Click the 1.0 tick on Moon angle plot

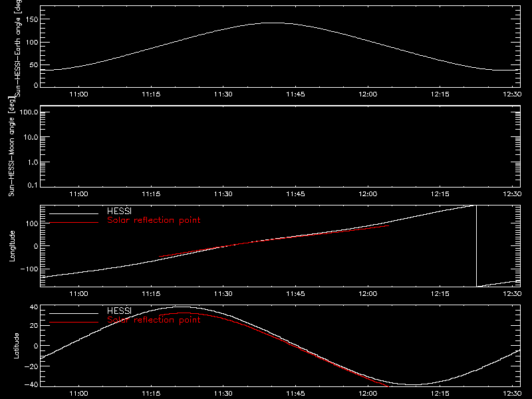pyautogui.click(x=33, y=162)
